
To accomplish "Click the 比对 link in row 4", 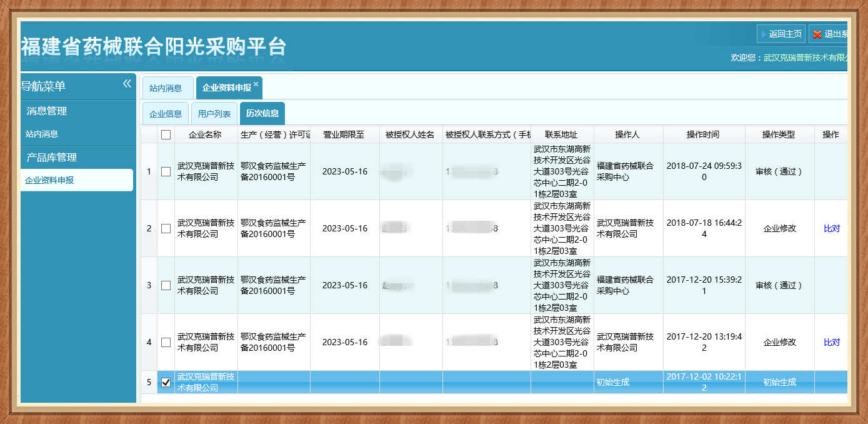I will point(831,342).
